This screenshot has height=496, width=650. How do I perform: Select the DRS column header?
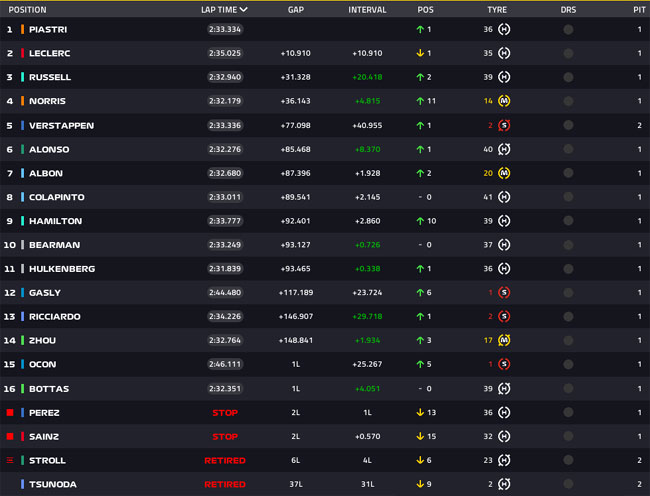click(x=568, y=10)
